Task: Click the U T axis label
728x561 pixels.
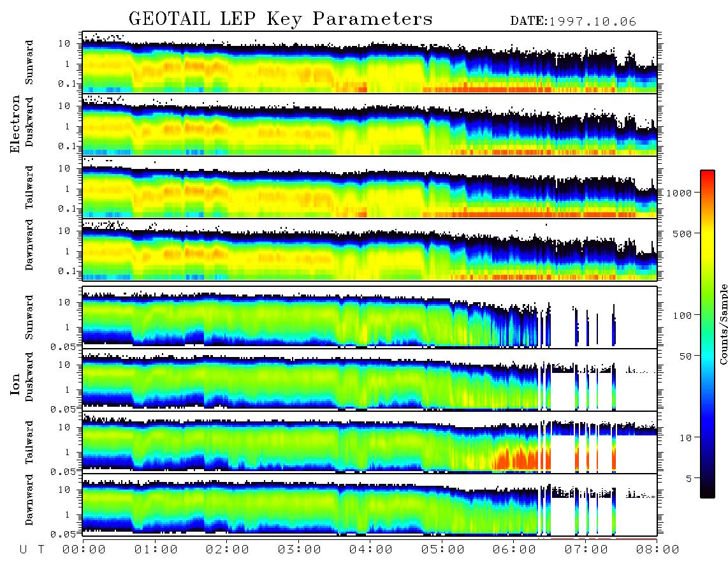Action: coord(32,550)
